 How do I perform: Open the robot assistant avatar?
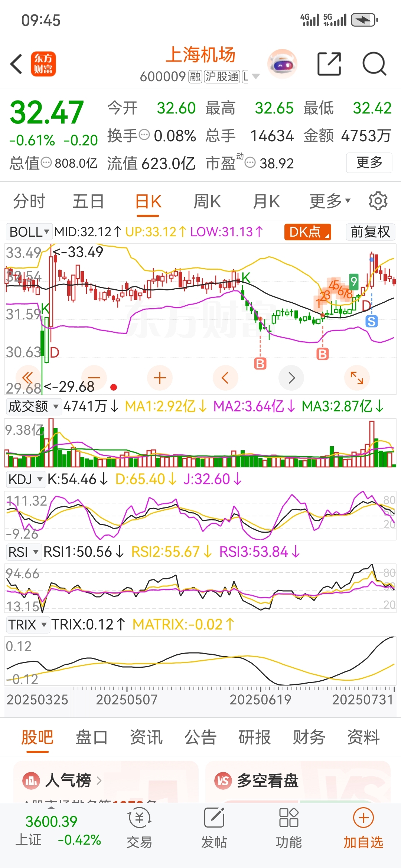(x=282, y=64)
